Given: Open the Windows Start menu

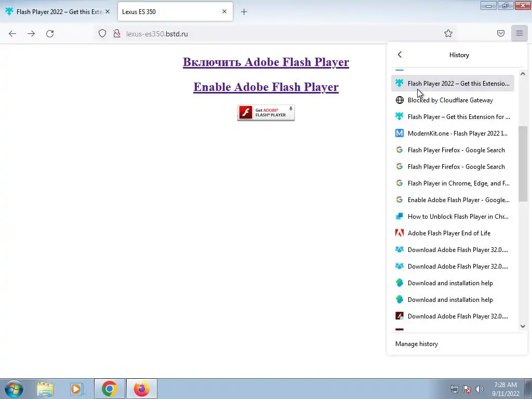Looking at the screenshot, I should coord(14,389).
